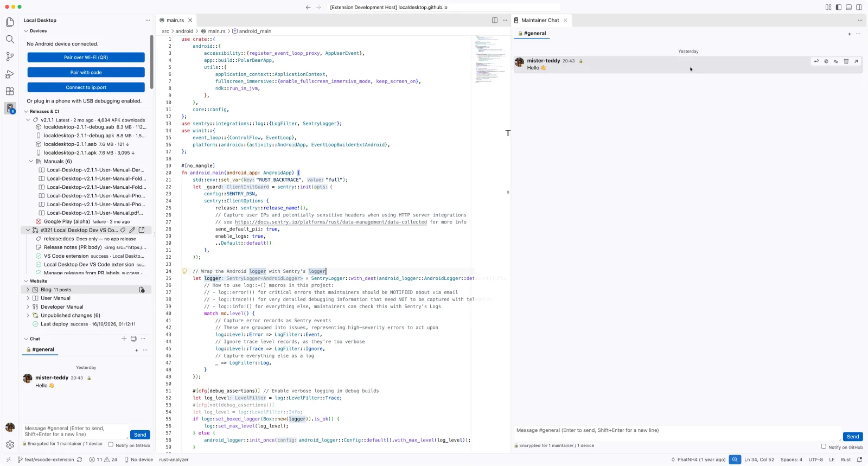
Task: Click the lightbulb code action on line 34
Action: [x=184, y=271]
